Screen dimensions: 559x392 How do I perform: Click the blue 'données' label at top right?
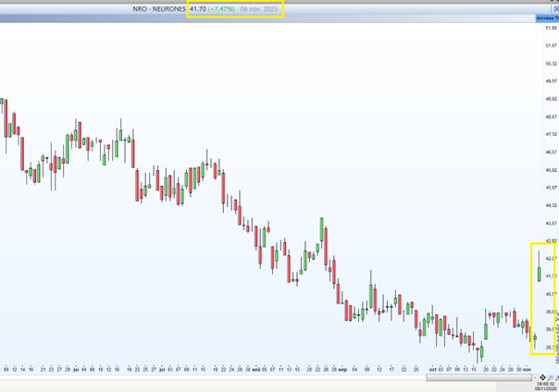pyautogui.click(x=547, y=18)
